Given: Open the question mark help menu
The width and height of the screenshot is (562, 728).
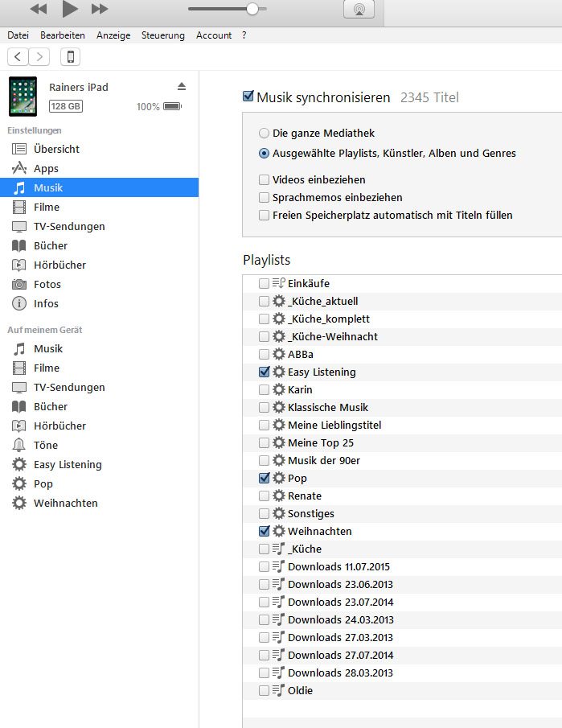Looking at the screenshot, I should click(244, 35).
